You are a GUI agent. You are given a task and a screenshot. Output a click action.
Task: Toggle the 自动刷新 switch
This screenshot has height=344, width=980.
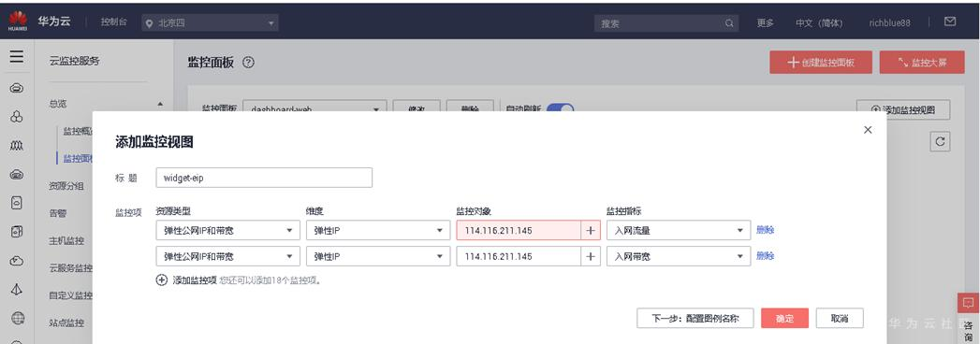click(x=560, y=108)
